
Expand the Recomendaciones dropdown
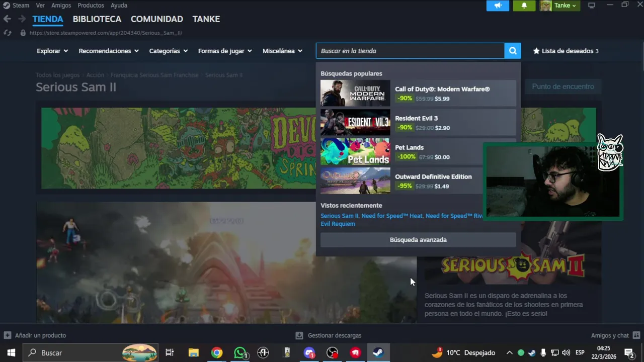109,51
